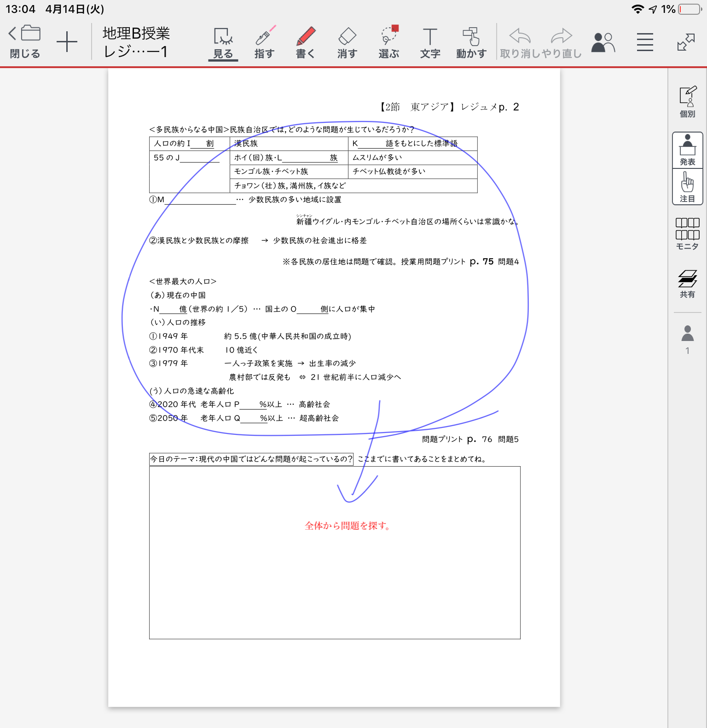Open the 共有 share layers

click(688, 284)
